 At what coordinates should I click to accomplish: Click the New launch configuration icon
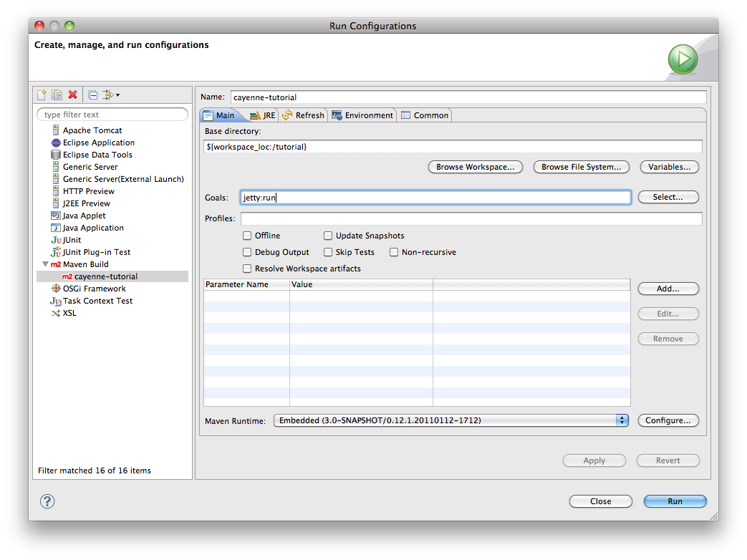click(42, 95)
